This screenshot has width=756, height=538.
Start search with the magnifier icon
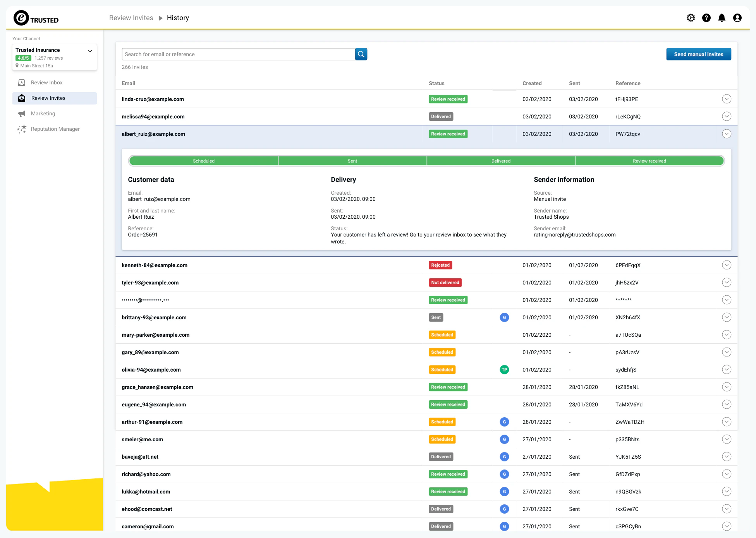(x=361, y=54)
